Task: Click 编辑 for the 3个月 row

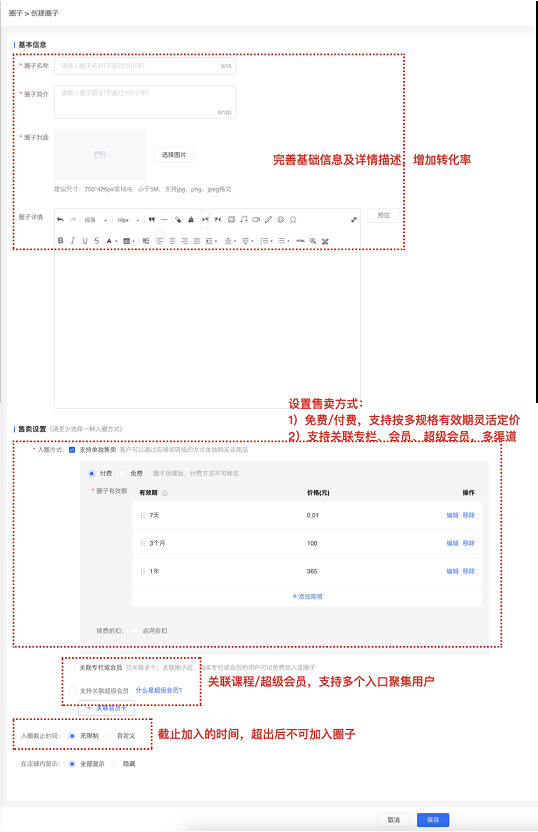Action: tap(452, 543)
